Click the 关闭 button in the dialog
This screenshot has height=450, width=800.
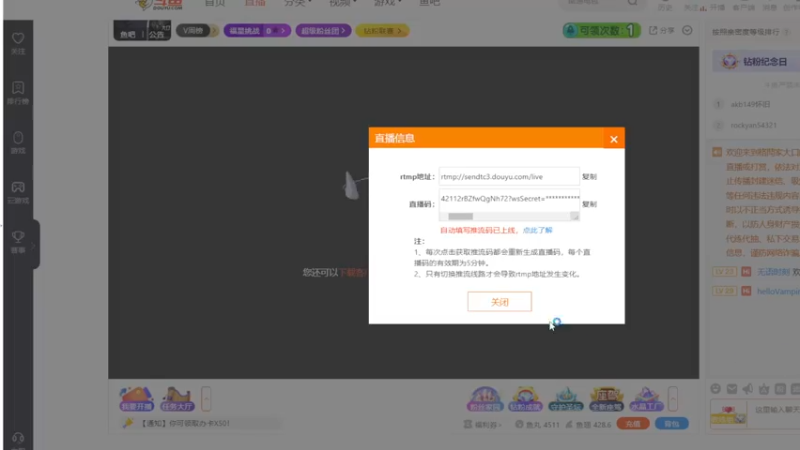point(499,302)
